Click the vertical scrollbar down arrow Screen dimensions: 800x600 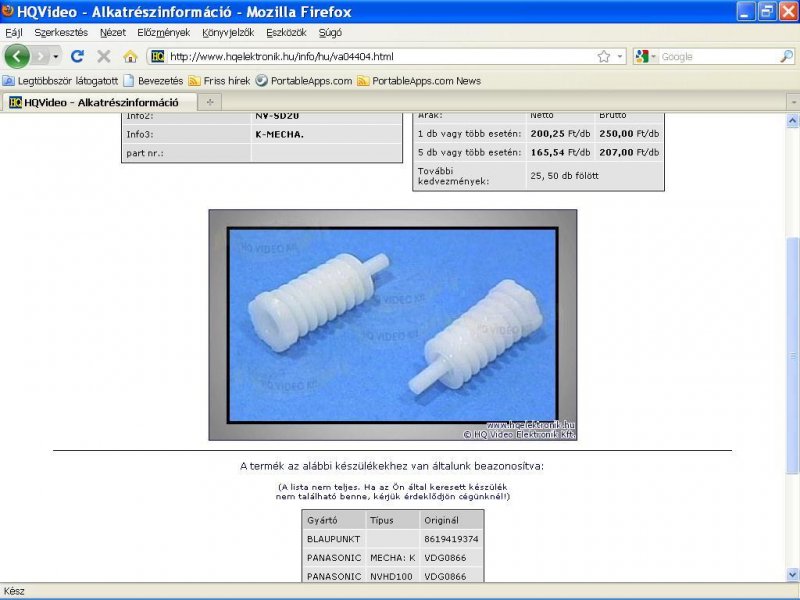click(x=792, y=574)
